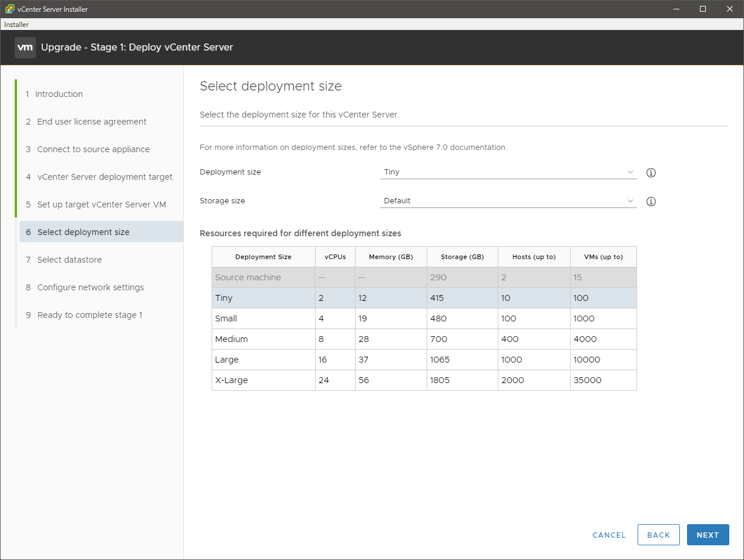Open the Deployment size dropdown showing Tiny
The image size is (744, 560).
point(508,172)
